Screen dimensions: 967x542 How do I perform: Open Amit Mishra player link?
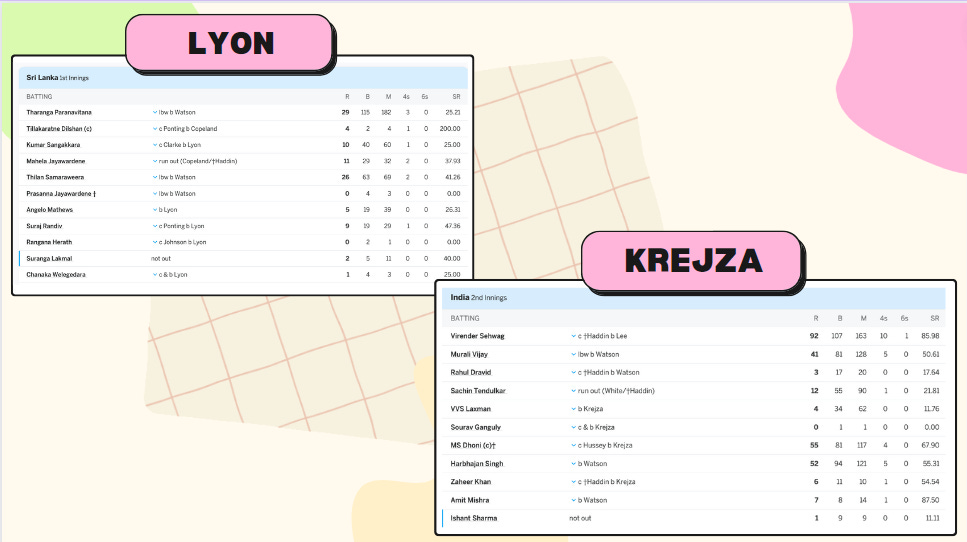[470, 500]
